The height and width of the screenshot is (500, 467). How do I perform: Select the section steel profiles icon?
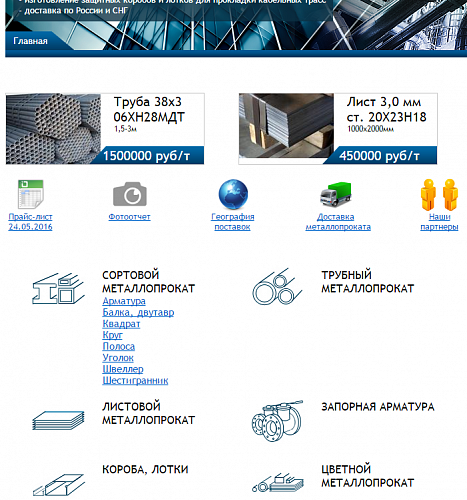[x=58, y=289]
